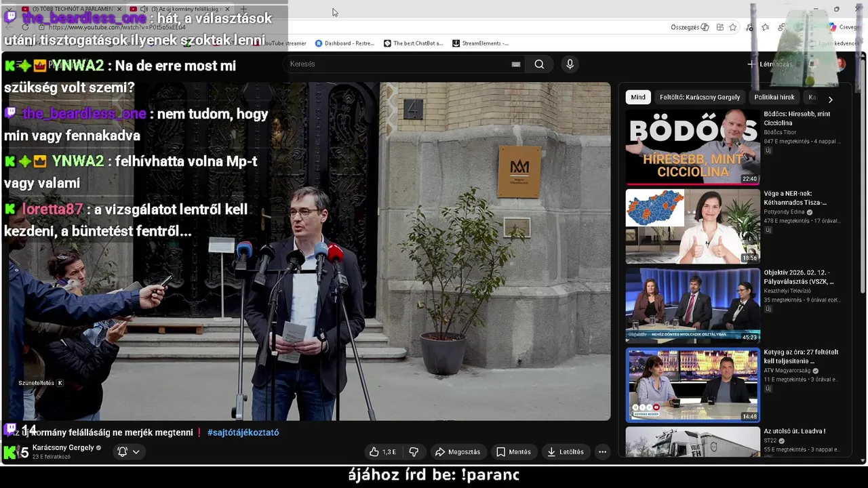Switch to the 'Az új kormány felállásáig' browser tab

tap(180, 9)
